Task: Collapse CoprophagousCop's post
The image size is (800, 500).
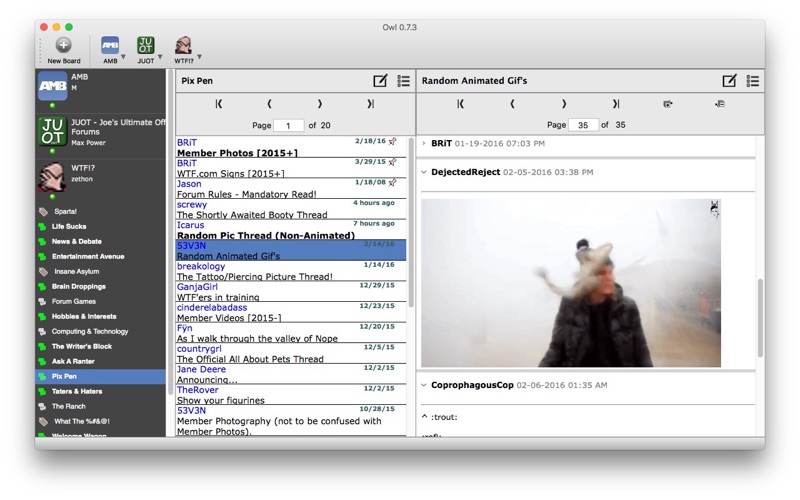Action: [423, 385]
